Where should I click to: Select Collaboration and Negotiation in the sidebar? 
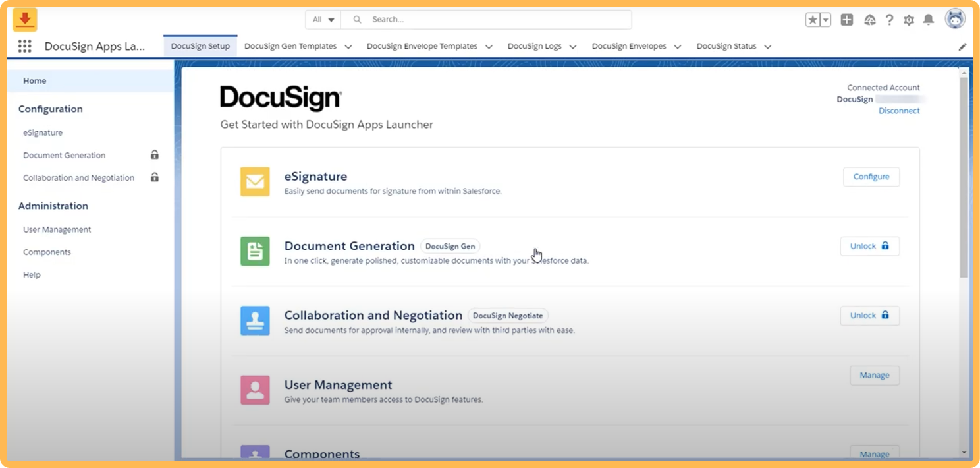click(78, 177)
